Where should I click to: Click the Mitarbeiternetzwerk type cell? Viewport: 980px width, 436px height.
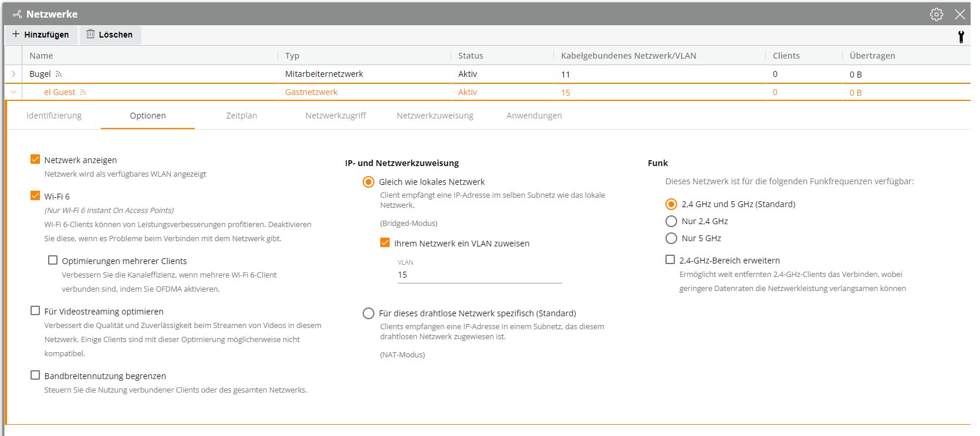click(x=324, y=74)
